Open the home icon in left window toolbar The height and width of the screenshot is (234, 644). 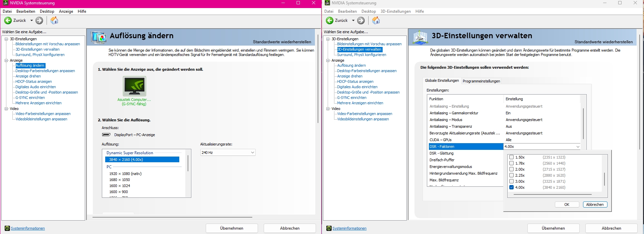pos(54,20)
